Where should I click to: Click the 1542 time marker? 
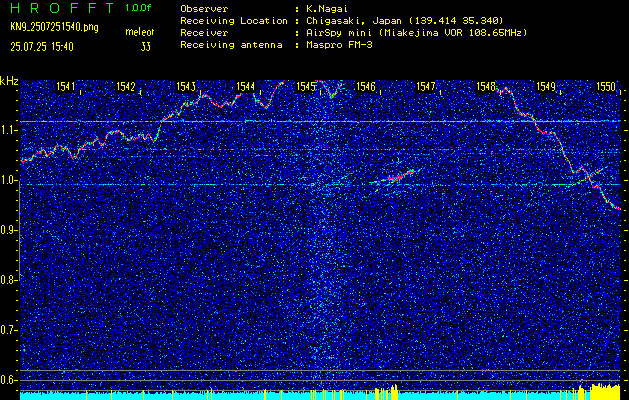tap(126, 86)
